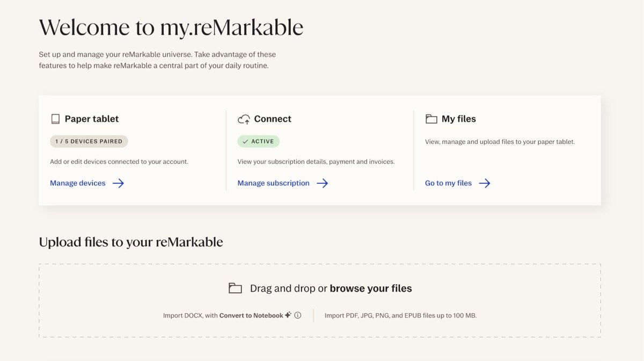Click the Paper tablet device icon
The height and width of the screenshot is (361, 644).
55,119
